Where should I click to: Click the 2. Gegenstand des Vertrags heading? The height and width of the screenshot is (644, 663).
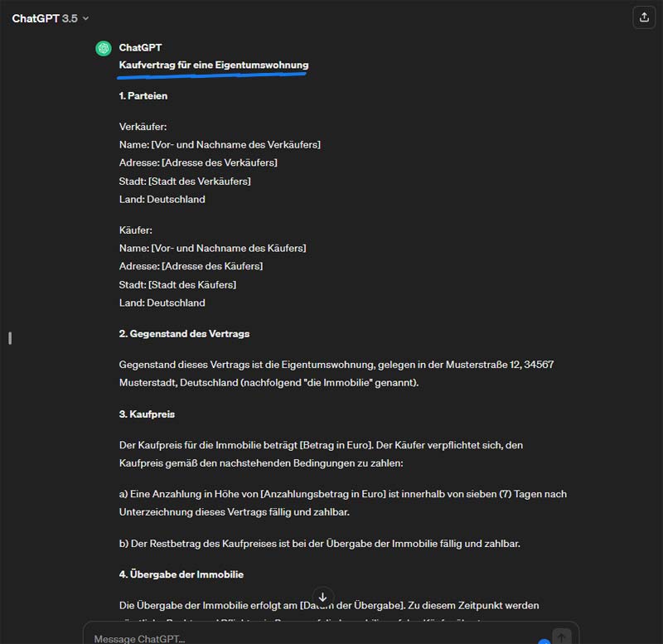[x=184, y=334]
